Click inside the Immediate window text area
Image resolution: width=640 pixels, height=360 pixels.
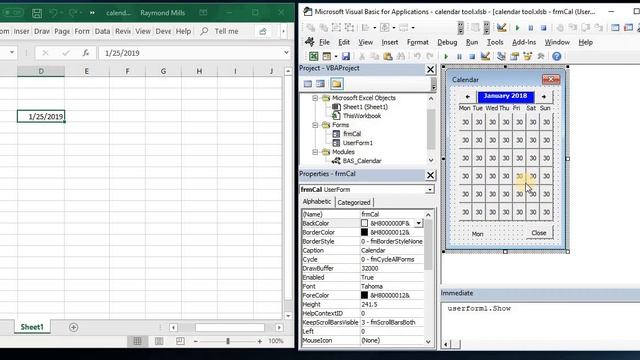coord(540,320)
